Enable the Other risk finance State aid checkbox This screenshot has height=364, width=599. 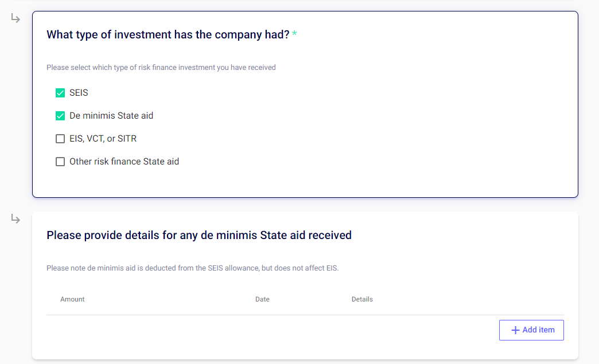(60, 162)
